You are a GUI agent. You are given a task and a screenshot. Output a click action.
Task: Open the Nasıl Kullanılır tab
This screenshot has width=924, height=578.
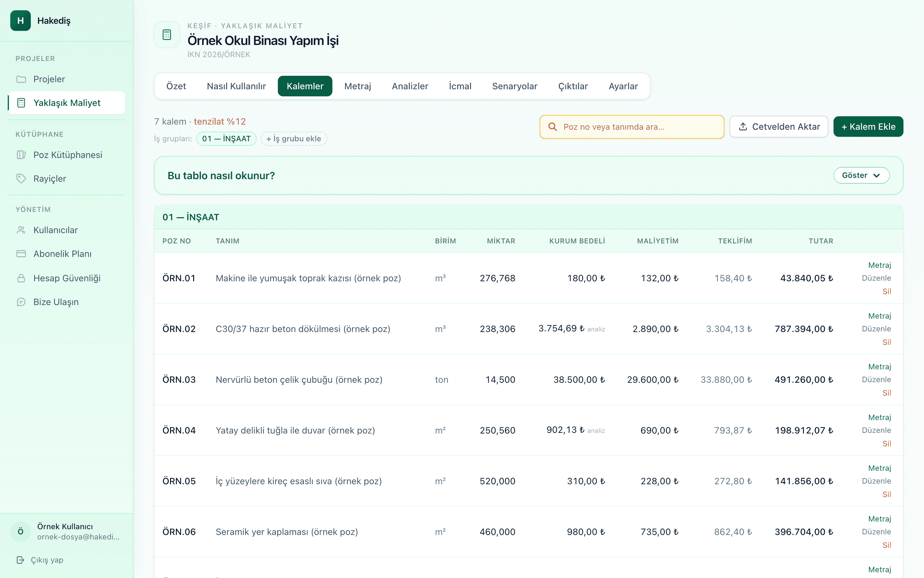(x=236, y=86)
